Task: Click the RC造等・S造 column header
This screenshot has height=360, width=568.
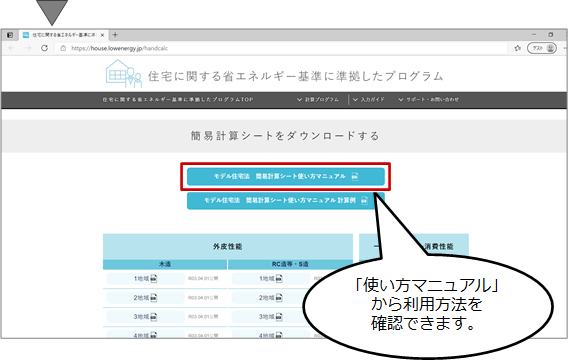Action: click(290, 264)
